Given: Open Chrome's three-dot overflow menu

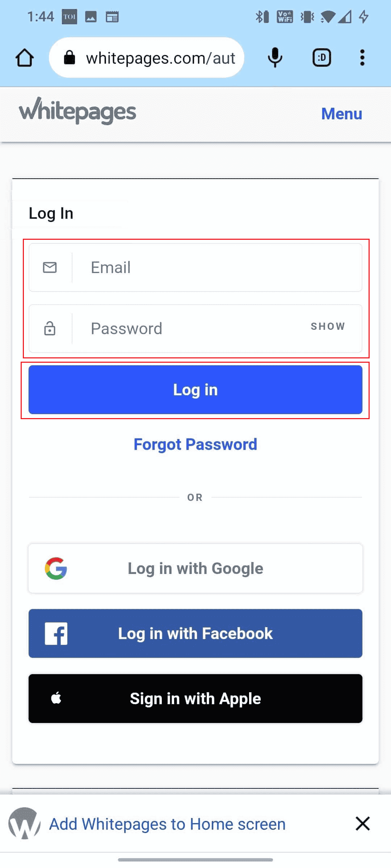Looking at the screenshot, I should click(363, 58).
